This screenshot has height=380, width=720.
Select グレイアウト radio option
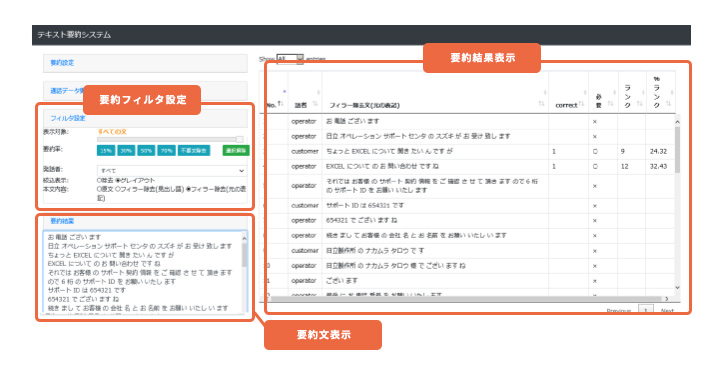pyautogui.click(x=118, y=180)
